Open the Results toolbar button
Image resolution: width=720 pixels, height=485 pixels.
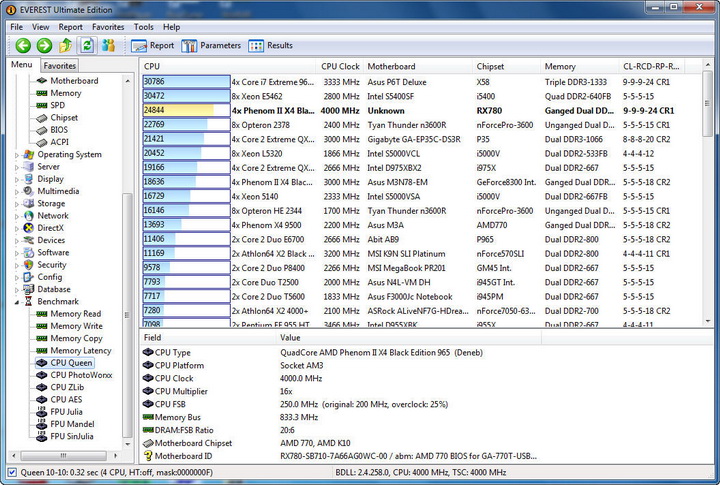pos(270,45)
